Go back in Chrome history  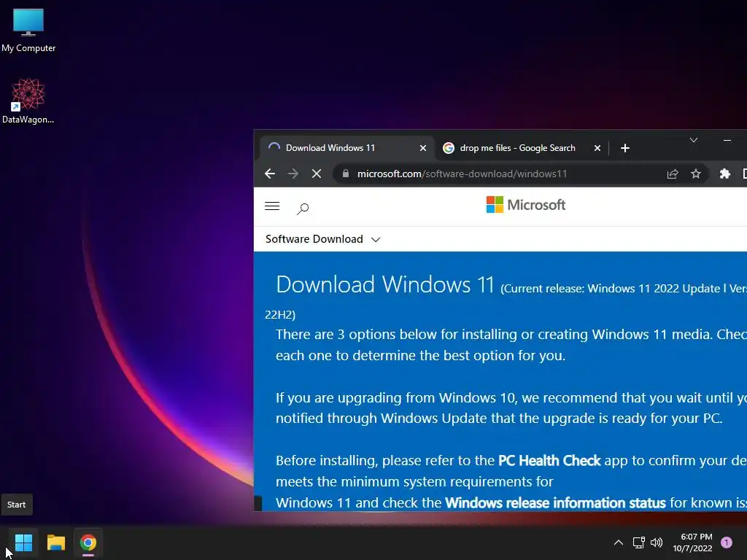pyautogui.click(x=270, y=174)
